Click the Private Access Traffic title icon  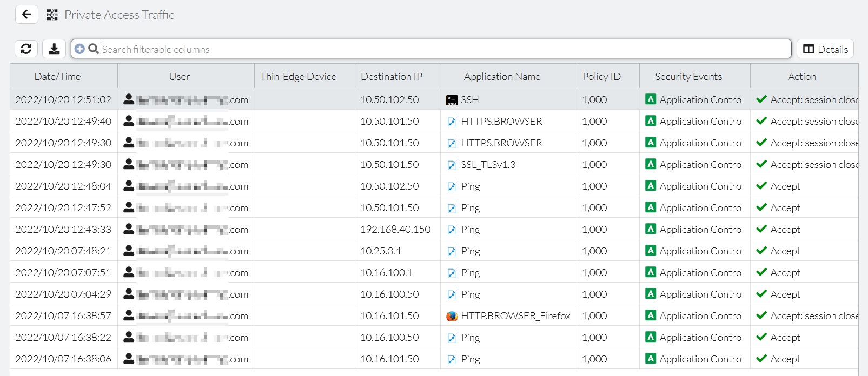tap(52, 15)
